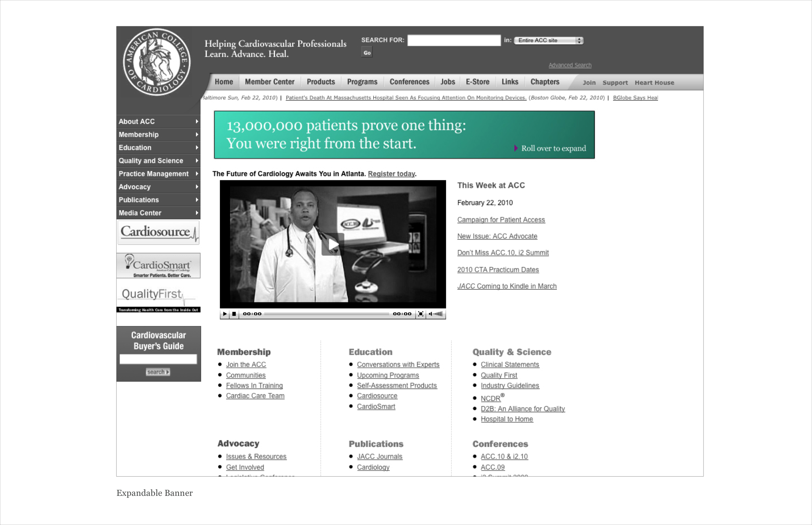Open Join the ACC link

pos(246,365)
